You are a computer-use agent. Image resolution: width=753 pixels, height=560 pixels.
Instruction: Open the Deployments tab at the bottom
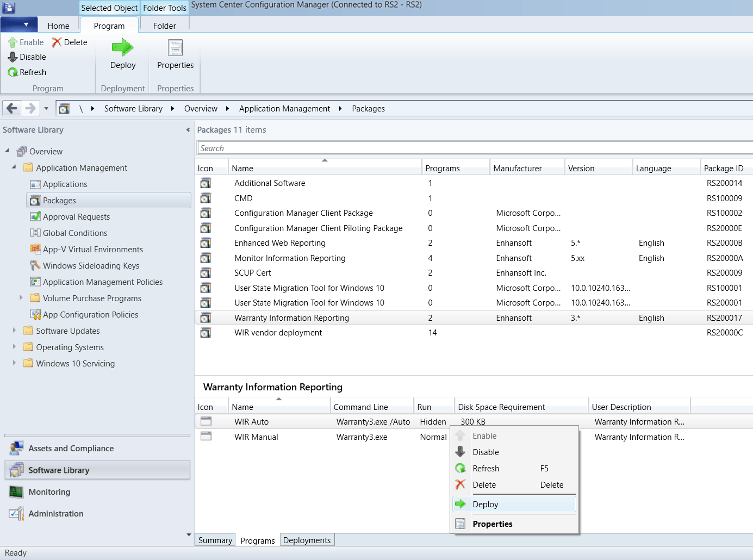click(307, 540)
